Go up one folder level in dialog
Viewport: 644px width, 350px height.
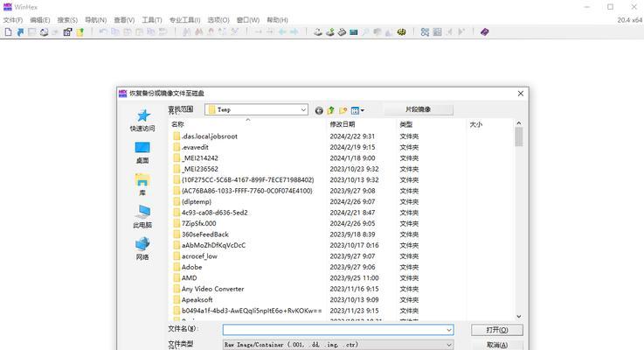click(330, 110)
